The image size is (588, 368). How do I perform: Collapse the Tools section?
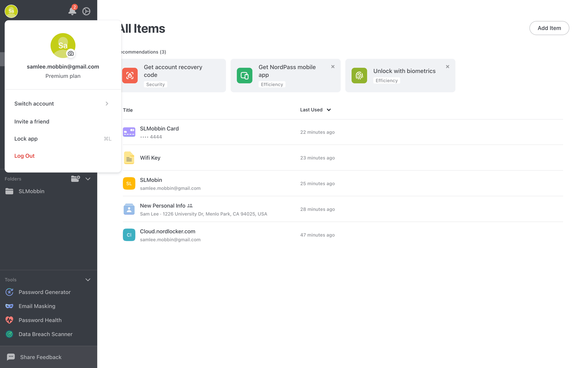click(88, 280)
